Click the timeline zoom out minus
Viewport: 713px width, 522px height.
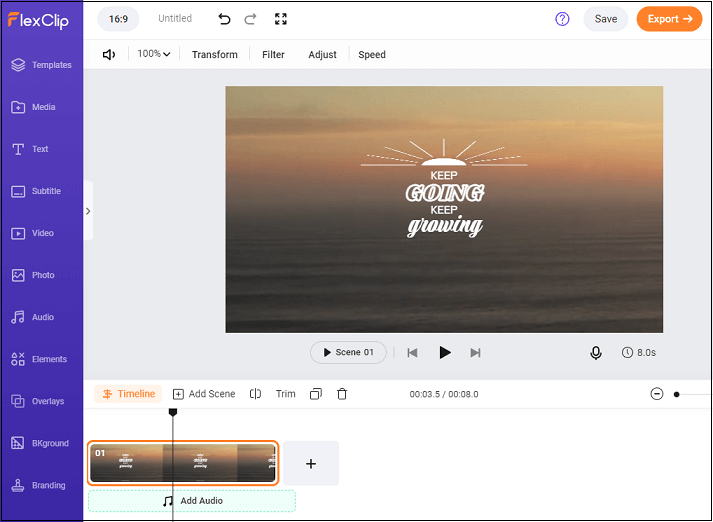(657, 394)
